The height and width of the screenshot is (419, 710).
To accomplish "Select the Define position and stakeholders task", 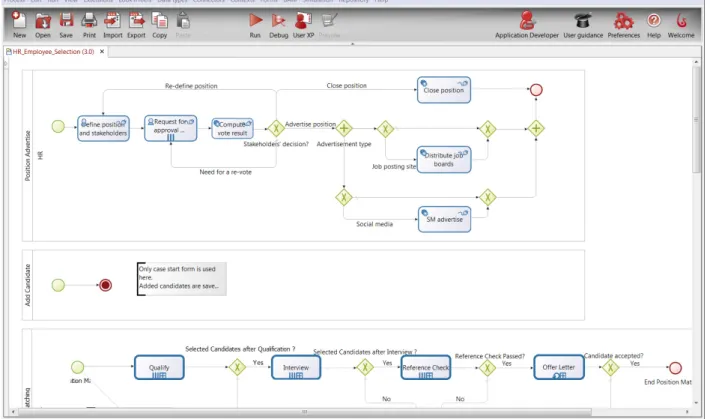I will pos(103,129).
